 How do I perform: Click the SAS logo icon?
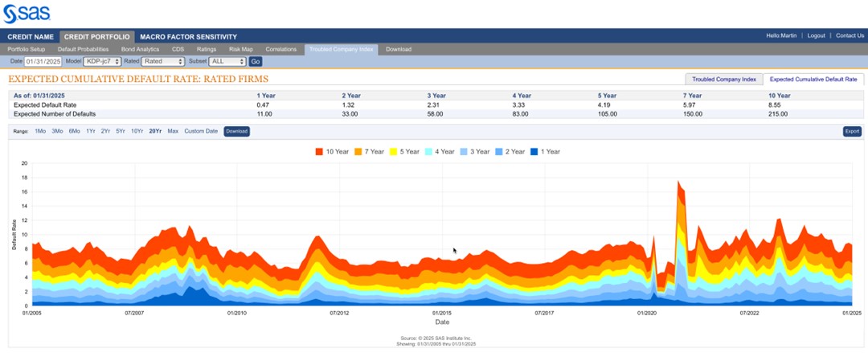coord(12,14)
